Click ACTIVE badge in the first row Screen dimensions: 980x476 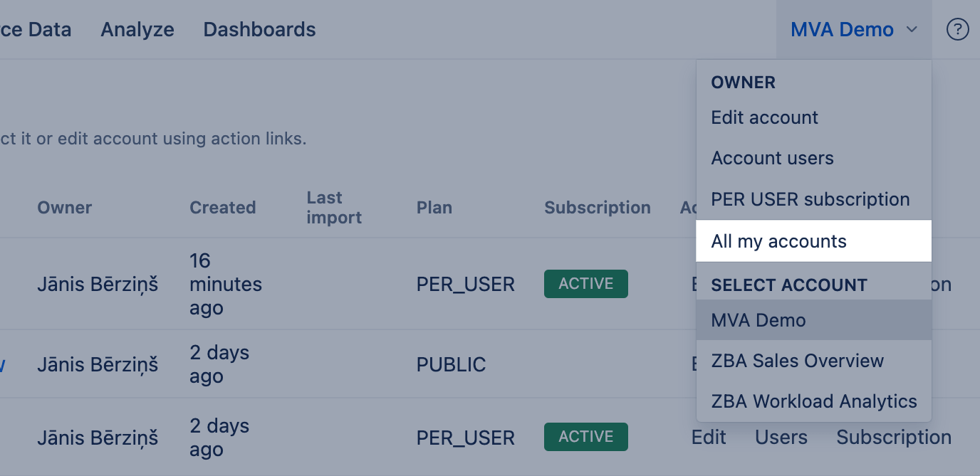585,284
